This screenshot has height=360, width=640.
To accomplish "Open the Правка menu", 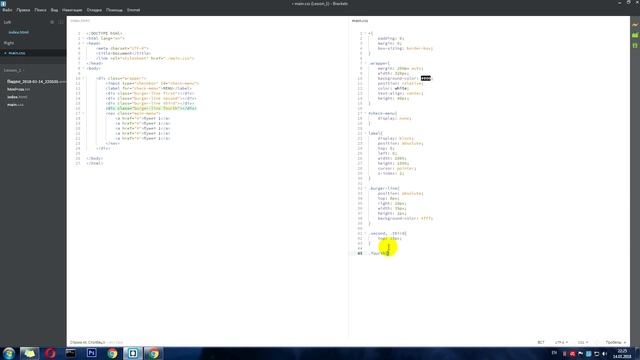I will pyautogui.click(x=23, y=10).
